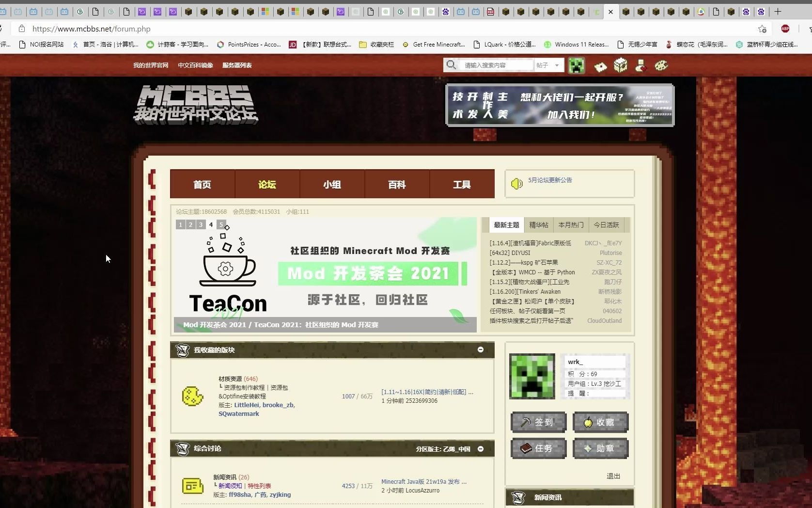Click the ABP adblocker icon in browser toolbar
This screenshot has width=812, height=508.
pos(785,29)
